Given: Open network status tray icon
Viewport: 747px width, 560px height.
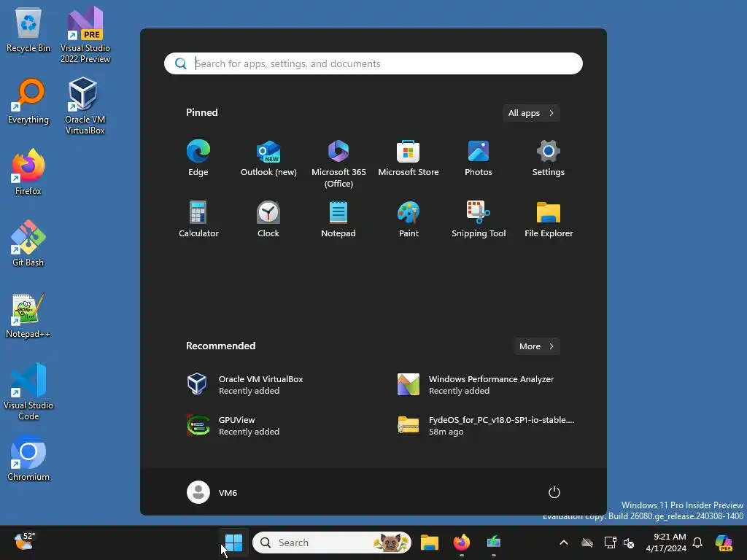Looking at the screenshot, I should pos(610,542).
